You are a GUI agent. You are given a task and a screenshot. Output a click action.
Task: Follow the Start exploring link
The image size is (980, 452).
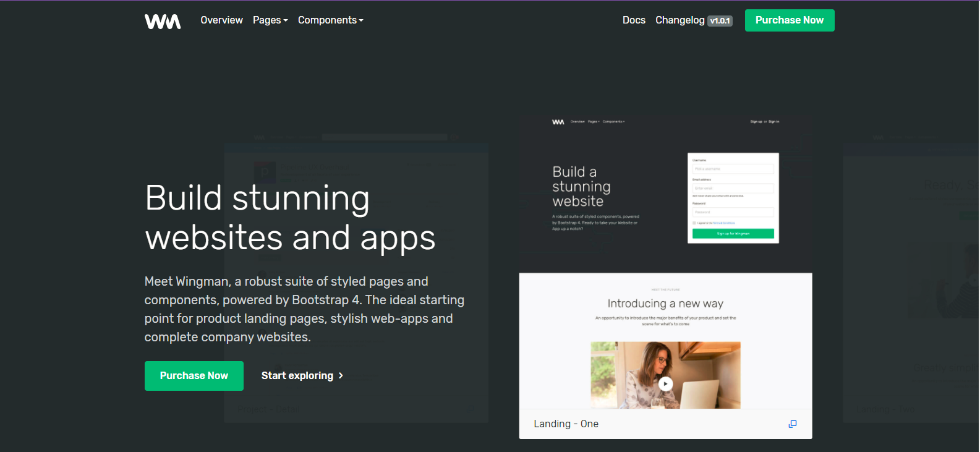(297, 376)
